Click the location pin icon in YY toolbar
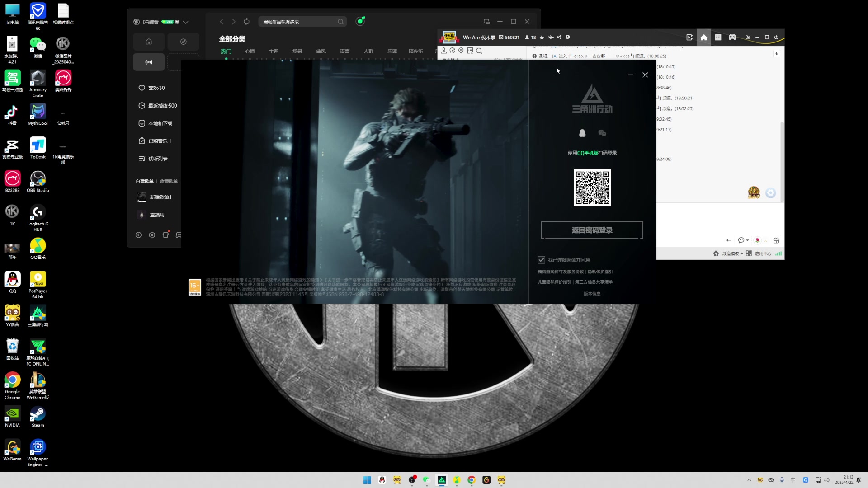The image size is (868, 488). pos(461,51)
